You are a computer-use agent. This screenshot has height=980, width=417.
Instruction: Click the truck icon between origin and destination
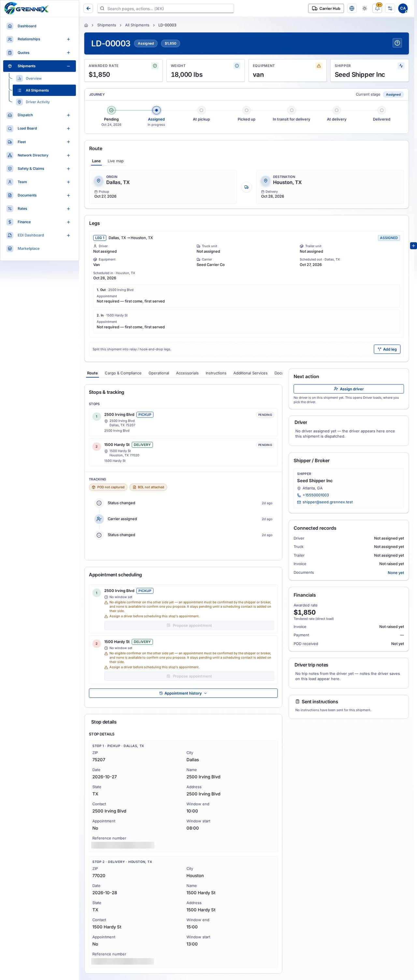pos(246,187)
